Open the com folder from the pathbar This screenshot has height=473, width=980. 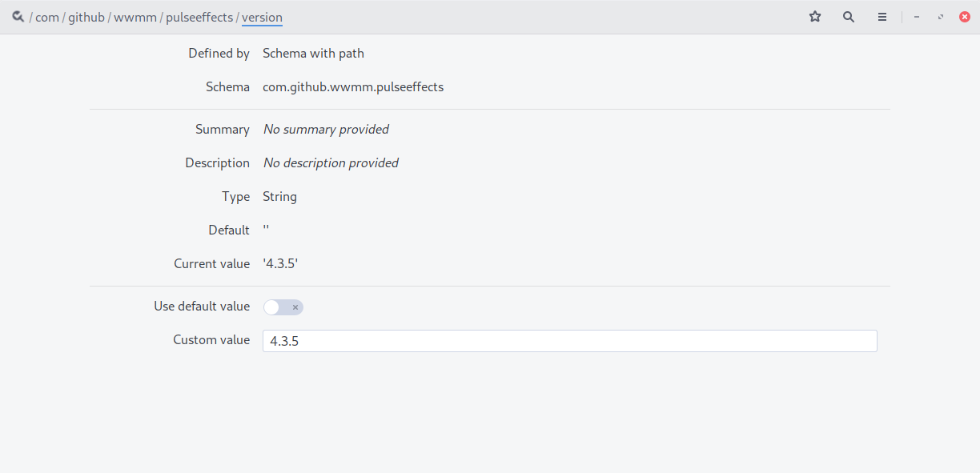point(46,17)
